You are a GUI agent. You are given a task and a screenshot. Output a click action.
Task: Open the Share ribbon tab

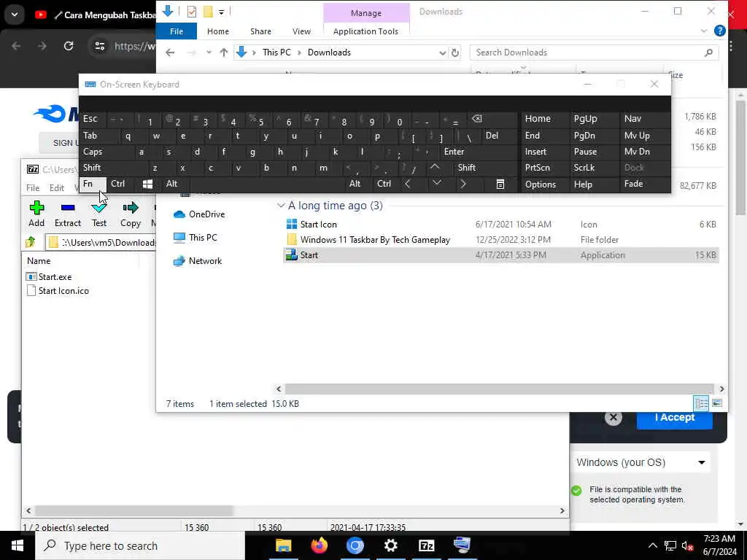coord(260,31)
